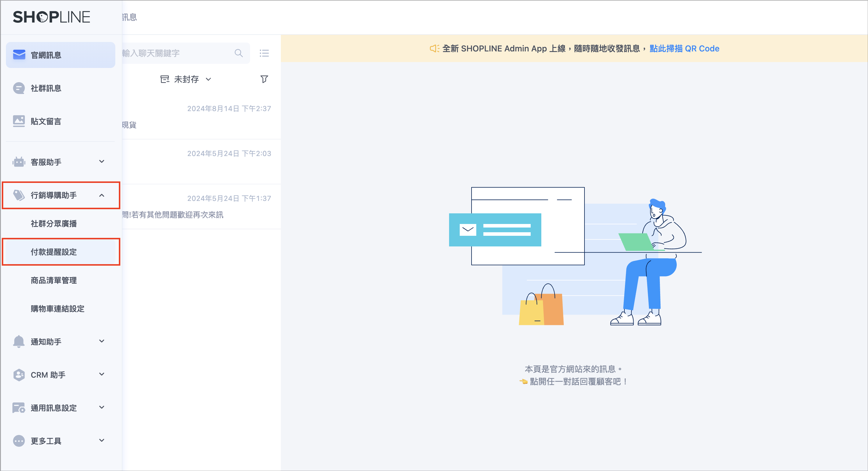This screenshot has height=471, width=868.
Task: Click the bell icon for 通知助手
Action: coord(19,341)
